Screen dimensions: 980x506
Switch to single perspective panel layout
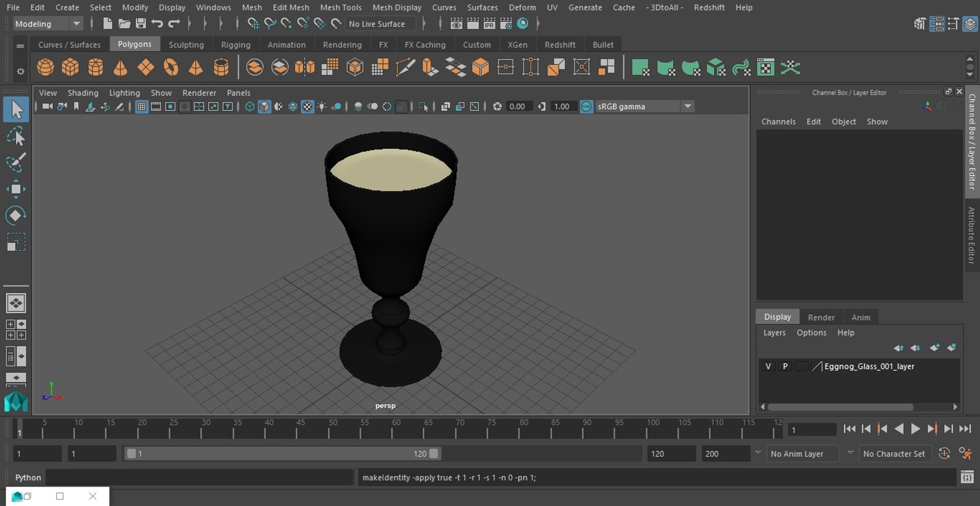tap(16, 303)
